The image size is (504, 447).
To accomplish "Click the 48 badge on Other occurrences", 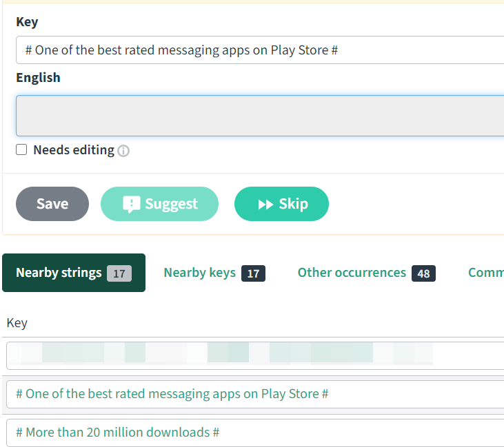I will (x=423, y=273).
